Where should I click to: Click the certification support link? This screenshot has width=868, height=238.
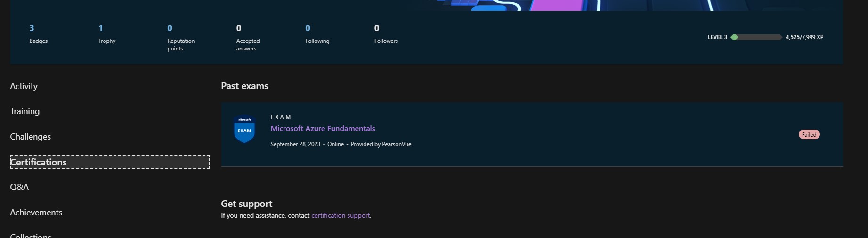341,216
